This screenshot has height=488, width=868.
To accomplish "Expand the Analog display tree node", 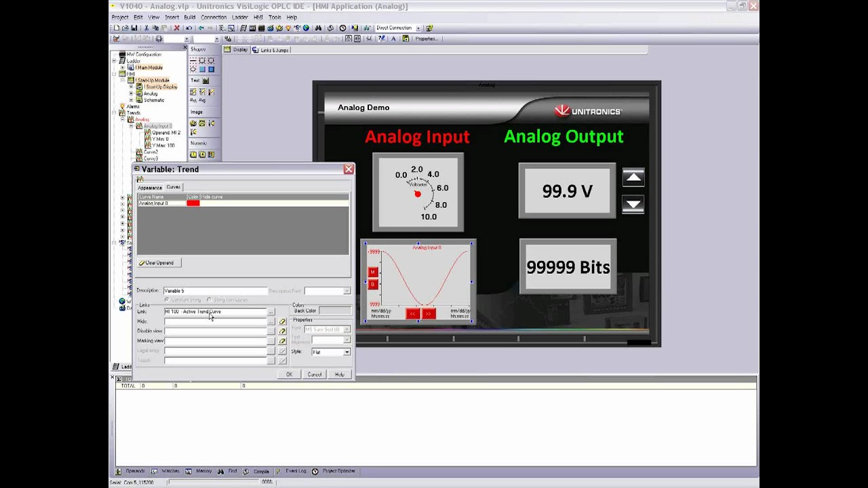I will 131,94.
